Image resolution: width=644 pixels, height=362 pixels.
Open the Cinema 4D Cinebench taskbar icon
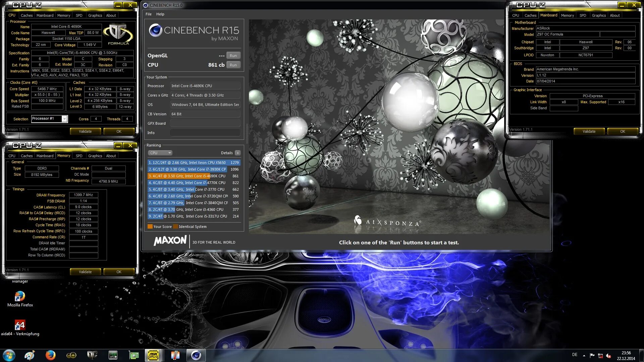click(196, 355)
